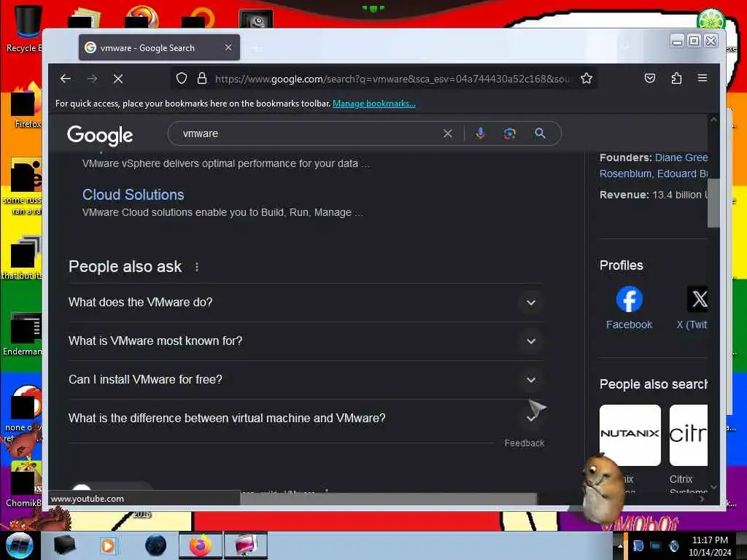Open the People also ask options menu
The height and width of the screenshot is (560, 747).
(x=197, y=267)
